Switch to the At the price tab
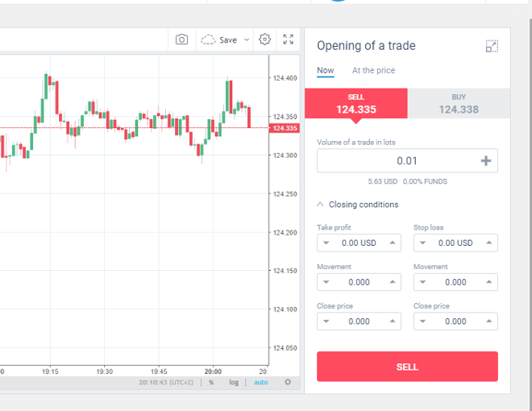The width and height of the screenshot is (532, 411). (373, 70)
